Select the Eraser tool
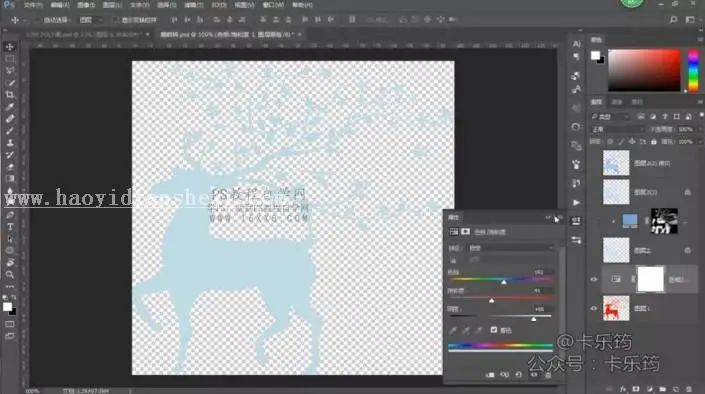This screenshot has height=394, width=705. click(x=10, y=167)
